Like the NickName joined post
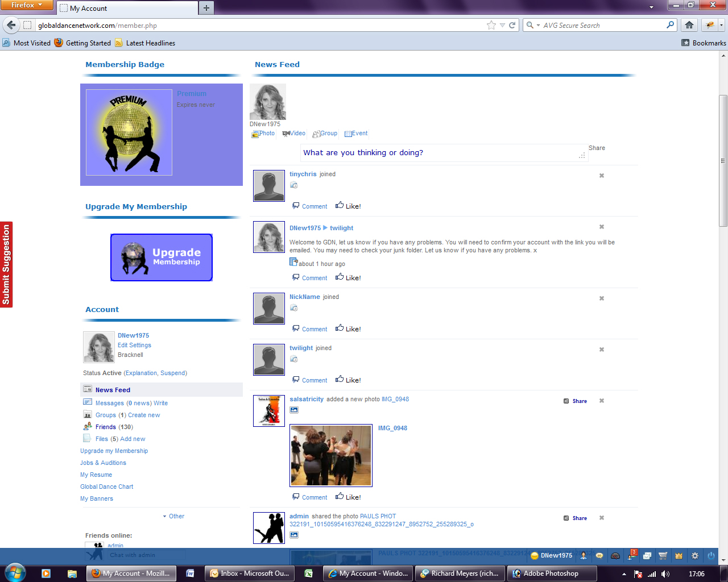The image size is (728, 582). pyautogui.click(x=348, y=329)
